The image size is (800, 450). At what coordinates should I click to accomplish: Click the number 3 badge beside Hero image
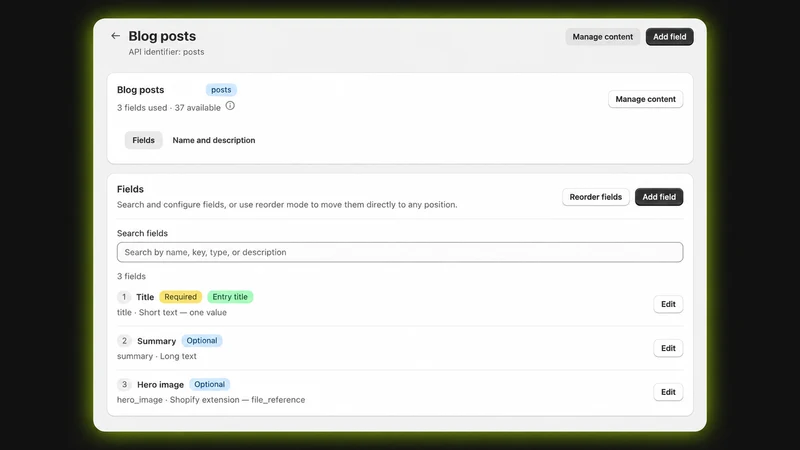124,385
